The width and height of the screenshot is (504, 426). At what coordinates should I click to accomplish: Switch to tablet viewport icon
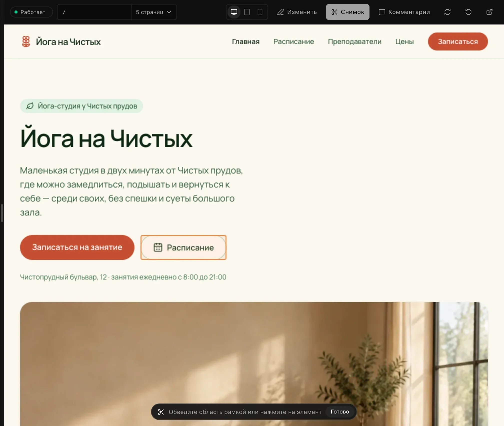coord(247,12)
